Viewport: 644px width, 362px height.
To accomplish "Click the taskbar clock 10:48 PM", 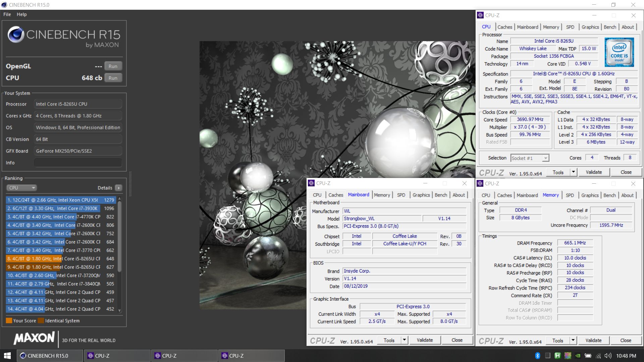I will [626, 356].
